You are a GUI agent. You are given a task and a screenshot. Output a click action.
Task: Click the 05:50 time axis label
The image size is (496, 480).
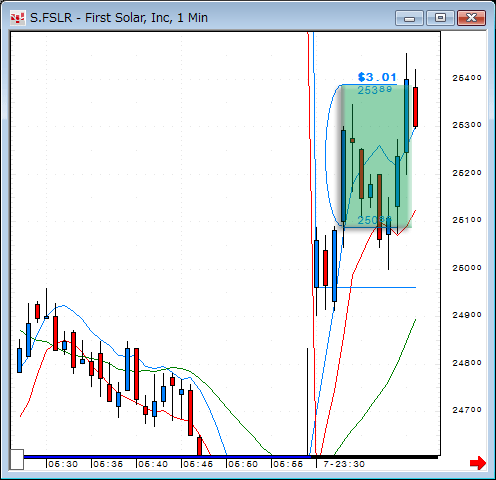pyautogui.click(x=243, y=464)
